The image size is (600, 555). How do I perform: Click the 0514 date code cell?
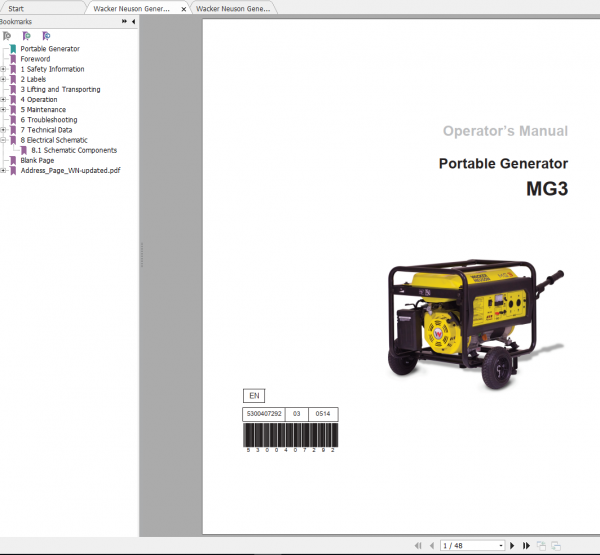coord(323,414)
